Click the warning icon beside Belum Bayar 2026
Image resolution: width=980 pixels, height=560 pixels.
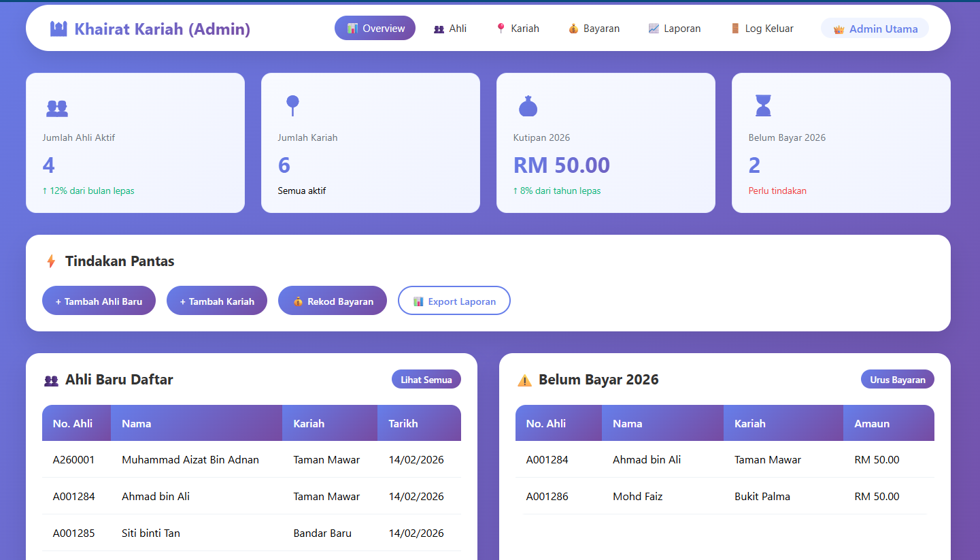[x=524, y=380]
